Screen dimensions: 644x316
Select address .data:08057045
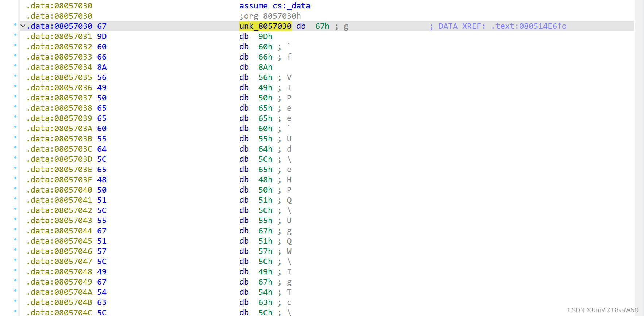[59, 241]
